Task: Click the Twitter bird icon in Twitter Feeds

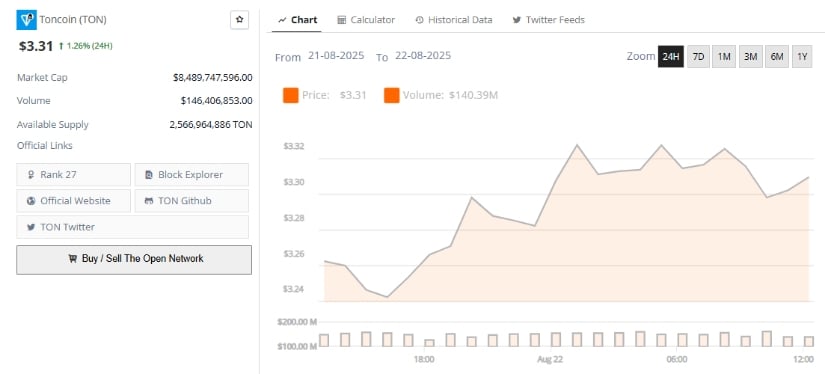Action: tap(517, 20)
